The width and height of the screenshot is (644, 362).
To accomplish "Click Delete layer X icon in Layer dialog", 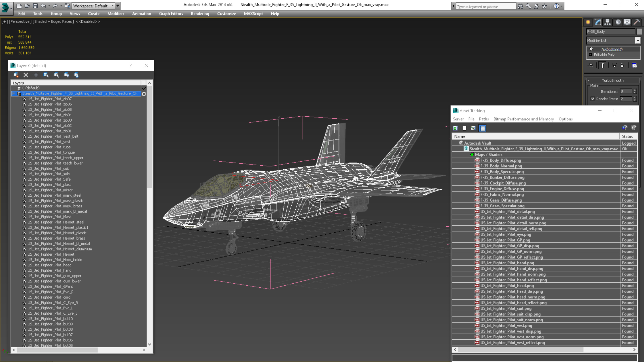I will (26, 75).
